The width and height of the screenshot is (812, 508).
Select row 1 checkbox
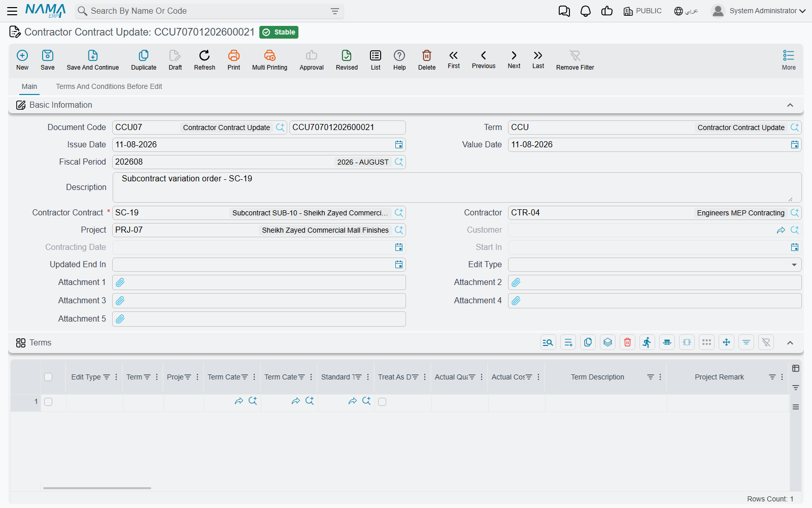(48, 402)
